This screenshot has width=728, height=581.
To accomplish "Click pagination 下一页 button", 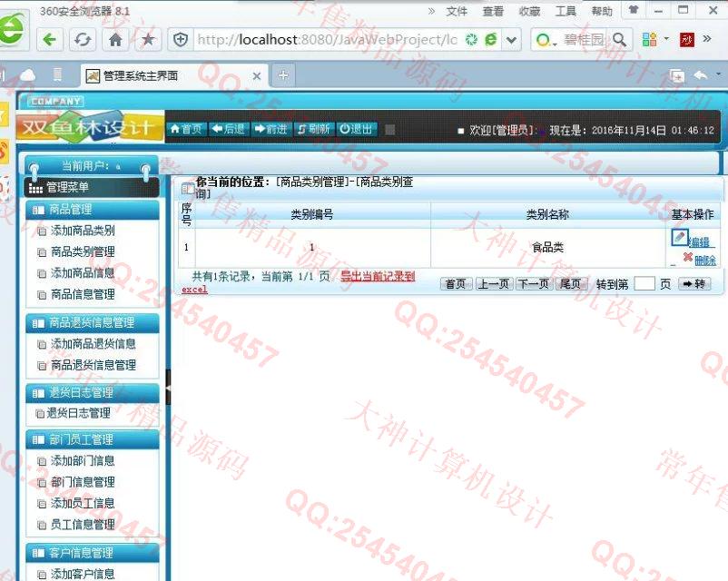I will click(533, 284).
